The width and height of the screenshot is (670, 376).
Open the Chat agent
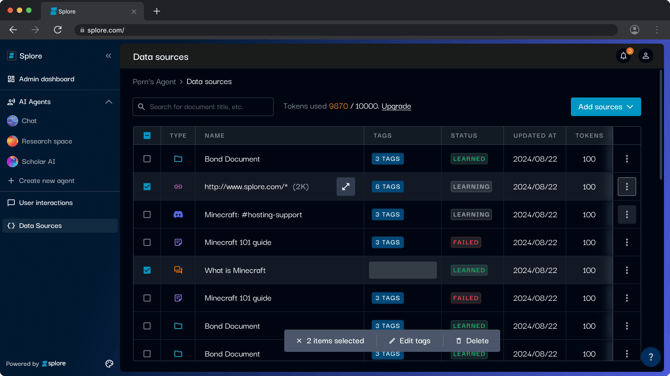click(29, 121)
